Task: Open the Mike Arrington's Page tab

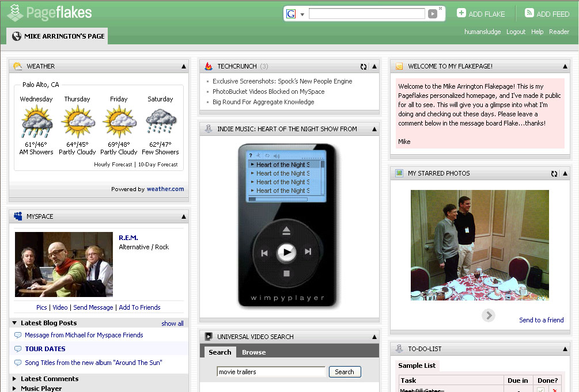Action: [x=58, y=36]
